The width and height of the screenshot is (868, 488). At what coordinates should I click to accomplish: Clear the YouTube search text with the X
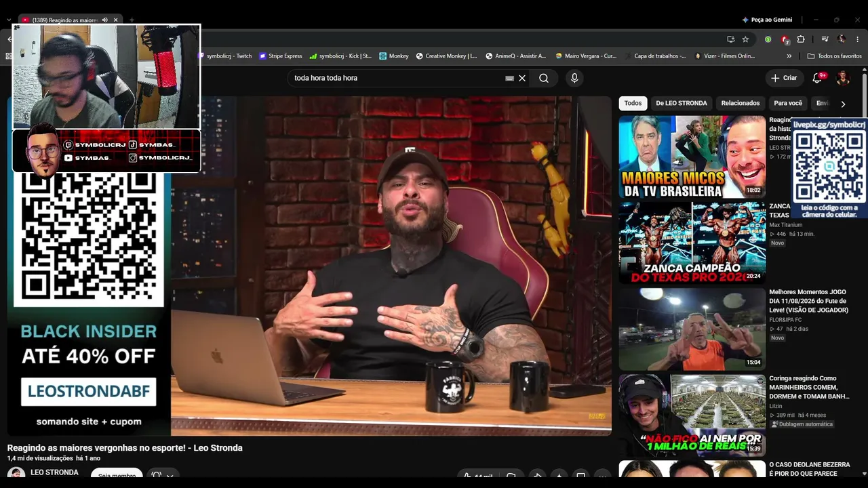coord(522,78)
